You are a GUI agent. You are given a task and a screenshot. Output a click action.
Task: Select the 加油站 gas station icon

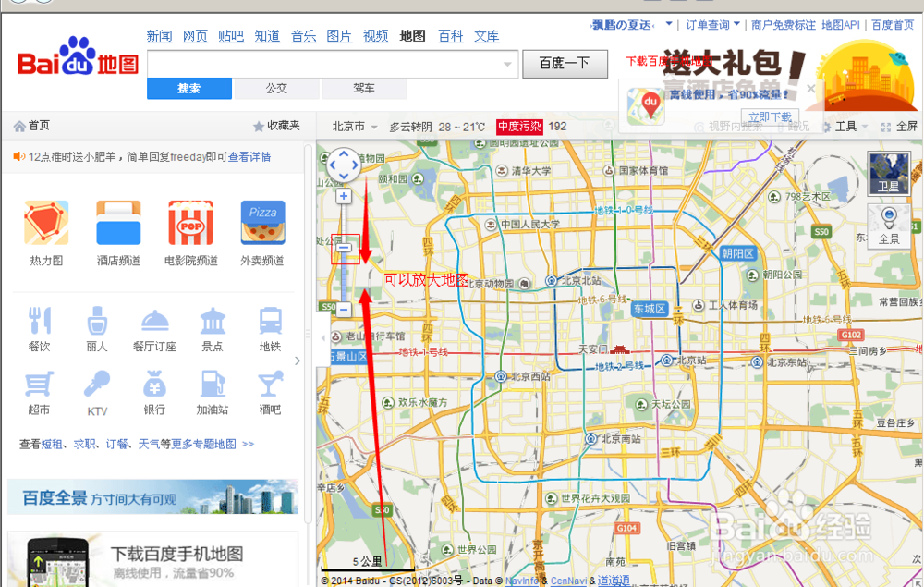coord(213,384)
